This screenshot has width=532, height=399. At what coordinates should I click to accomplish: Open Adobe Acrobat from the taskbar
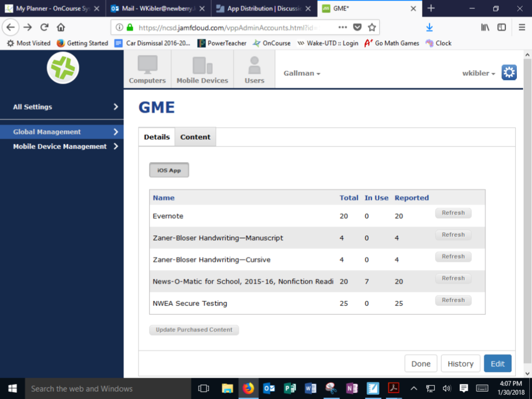pyautogui.click(x=393, y=388)
